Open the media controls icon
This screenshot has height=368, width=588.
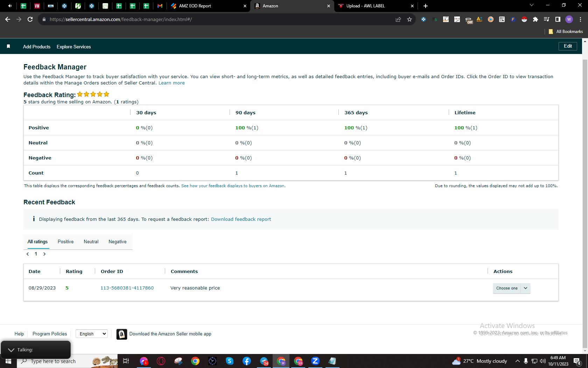tap(547, 19)
